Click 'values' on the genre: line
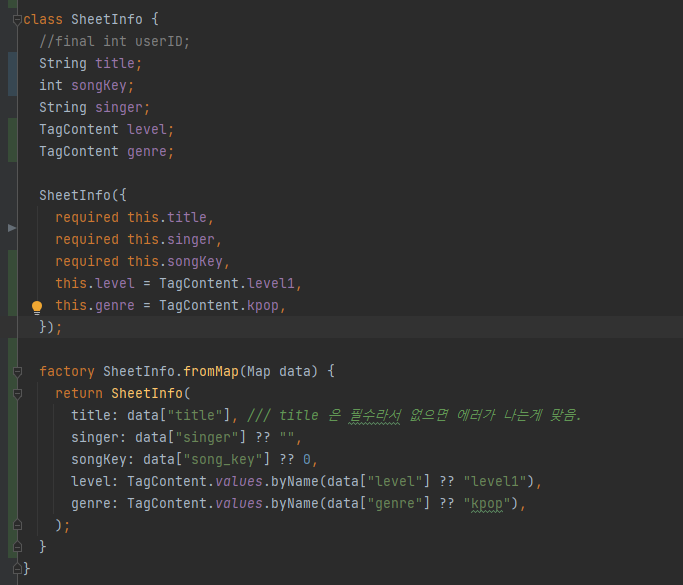This screenshot has height=585, width=683. [x=239, y=504]
